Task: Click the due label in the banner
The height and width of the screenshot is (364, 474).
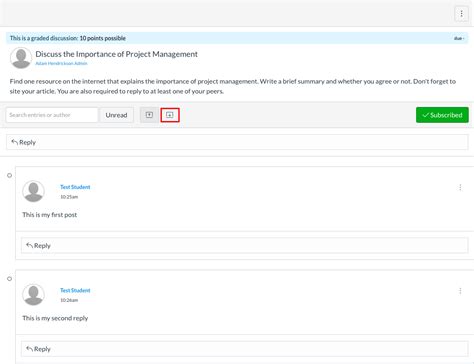Action: 459,38
